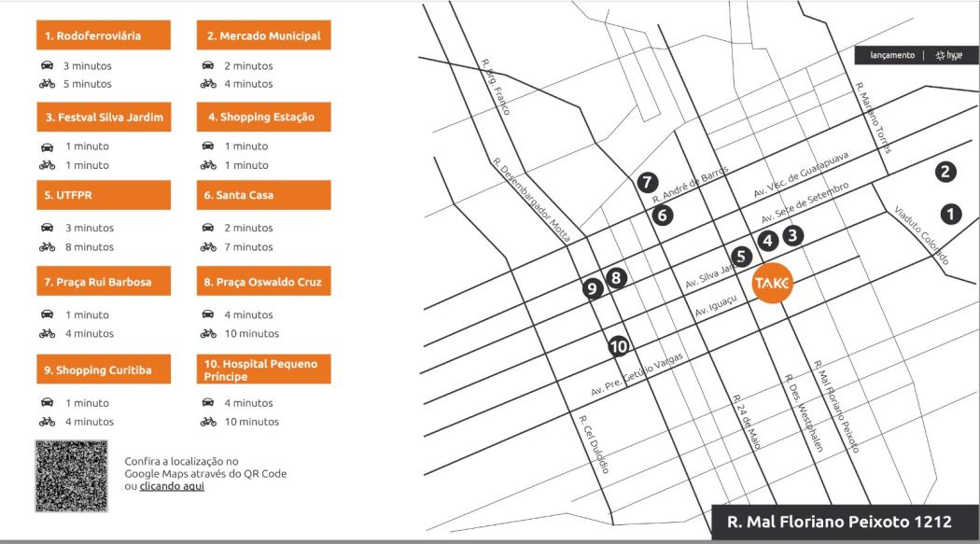Click the bicycle icon under Shopping Estação

coord(208,165)
